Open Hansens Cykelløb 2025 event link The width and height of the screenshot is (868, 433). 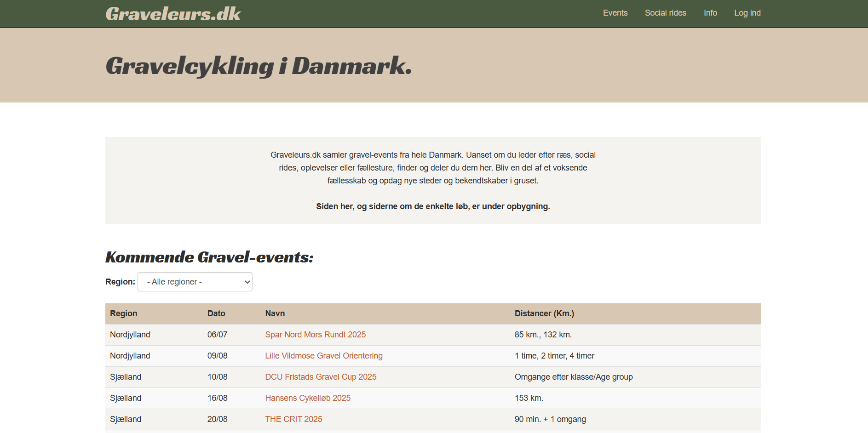pyautogui.click(x=308, y=398)
